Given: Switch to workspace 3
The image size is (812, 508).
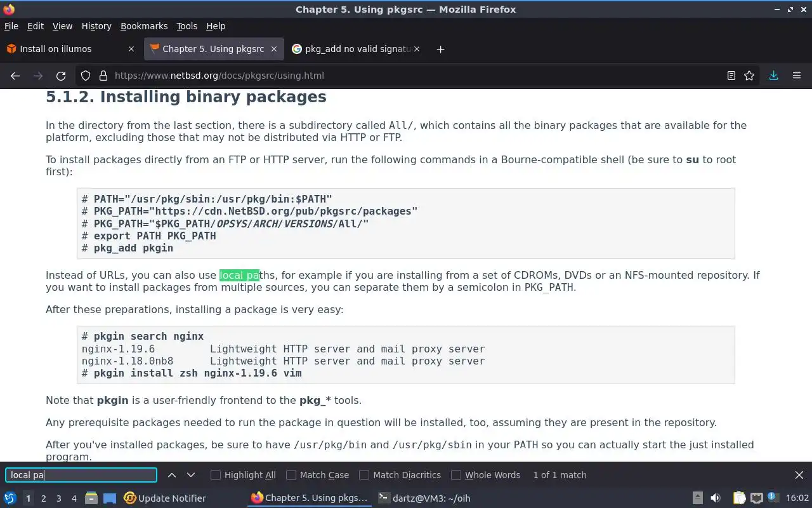Looking at the screenshot, I should coord(58,498).
